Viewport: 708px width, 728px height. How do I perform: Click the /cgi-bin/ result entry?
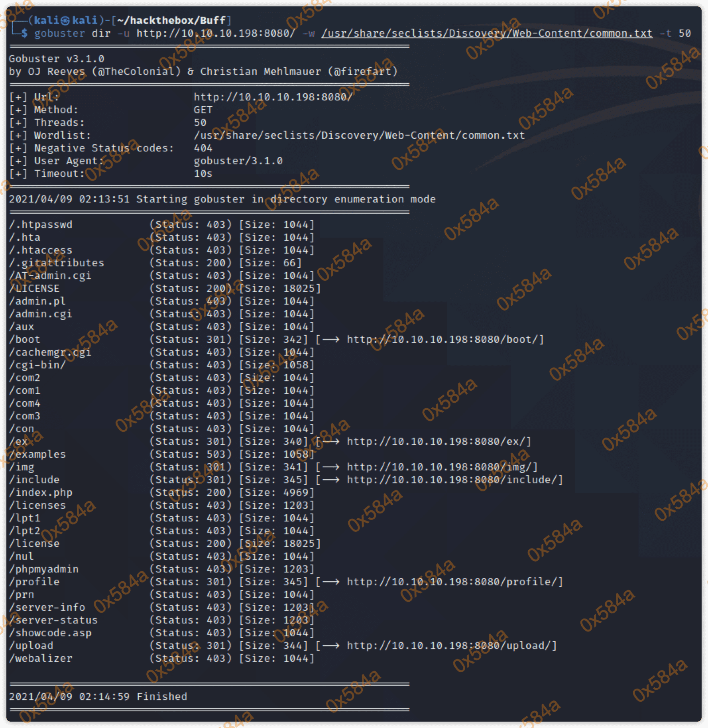pyautogui.click(x=37, y=365)
